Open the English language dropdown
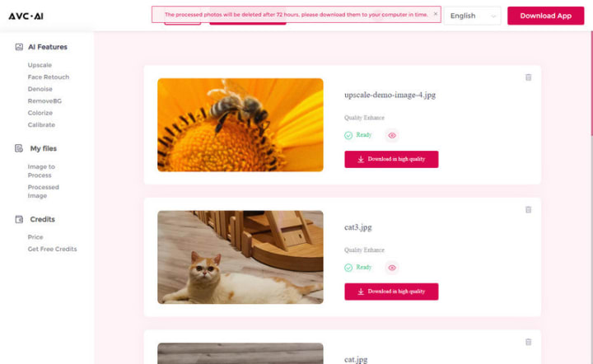The width and height of the screenshot is (593, 364). pyautogui.click(x=473, y=16)
